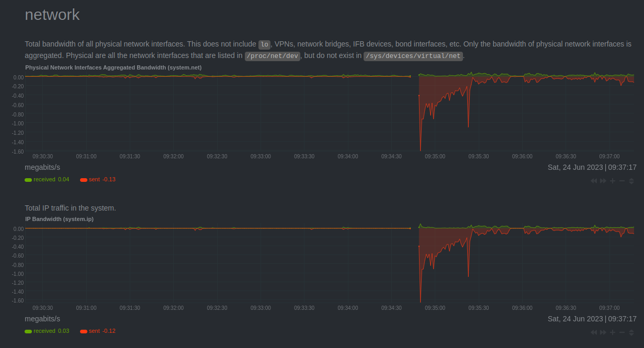
Task: Click the large sent spike in system.net chart
Action: click(x=421, y=141)
